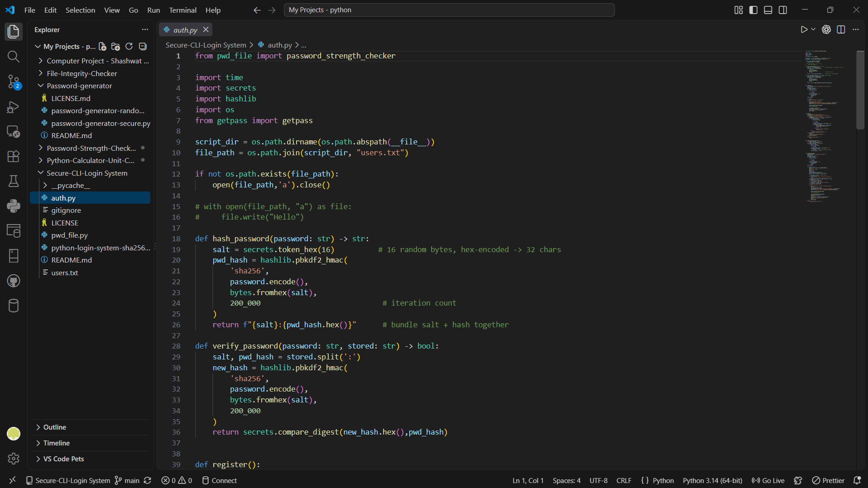Open the GitHub view in activity bar

coord(14,281)
